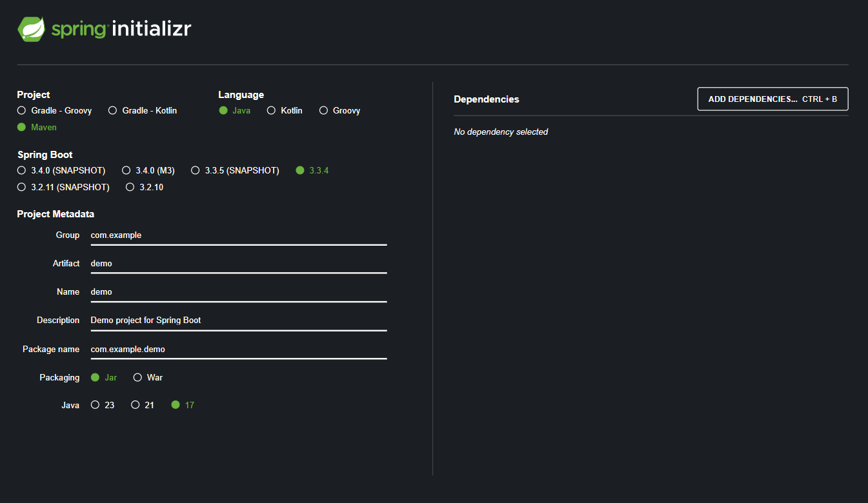The width and height of the screenshot is (868, 503).
Task: Click the Name input field
Action: coord(238,292)
